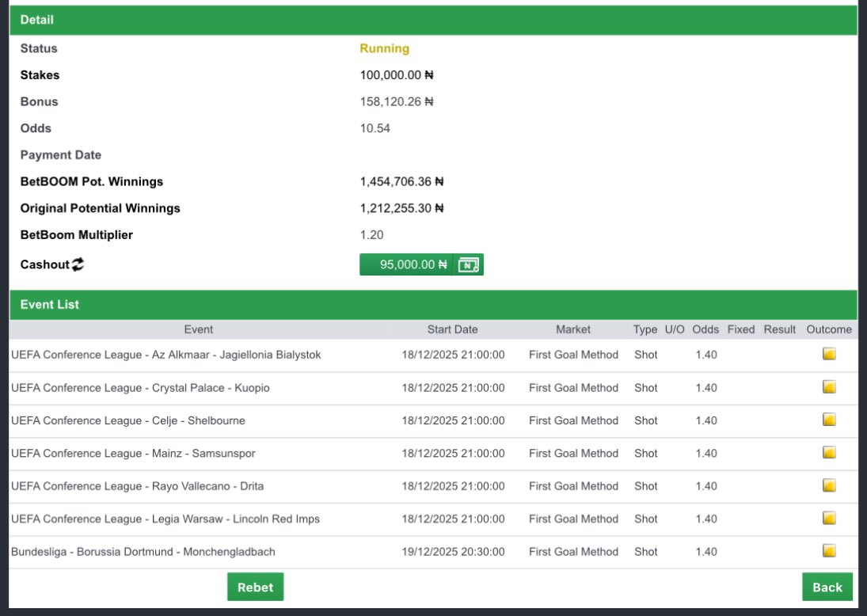This screenshot has width=867, height=616.
Task: Click the Odds column header
Action: (705, 329)
